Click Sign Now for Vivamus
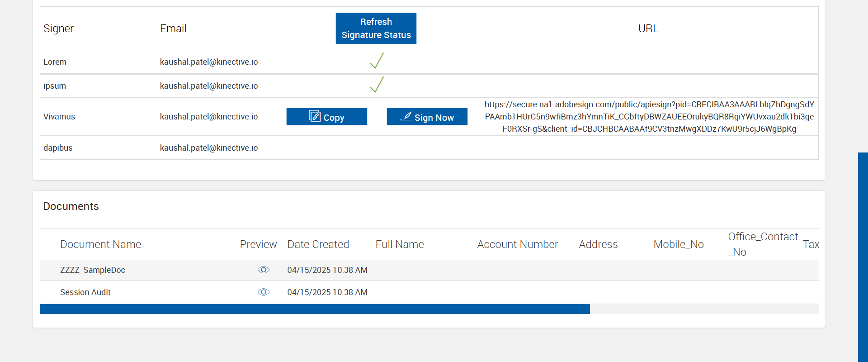 click(427, 117)
